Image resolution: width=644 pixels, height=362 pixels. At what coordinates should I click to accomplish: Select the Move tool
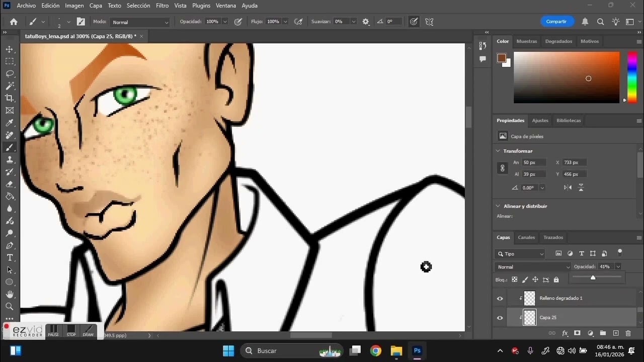click(x=10, y=49)
